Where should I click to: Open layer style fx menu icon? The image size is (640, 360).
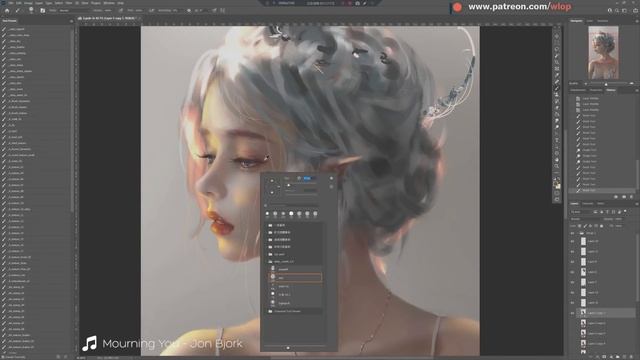pyautogui.click(x=597, y=356)
